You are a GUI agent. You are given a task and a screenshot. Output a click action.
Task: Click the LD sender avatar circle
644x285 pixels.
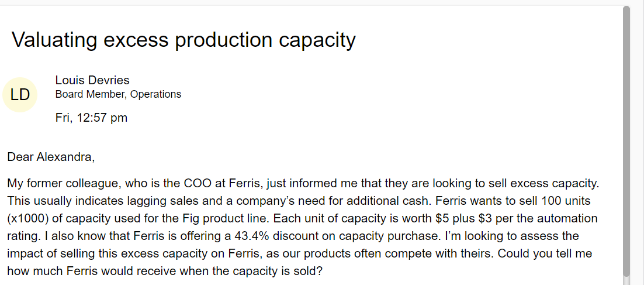(x=20, y=95)
